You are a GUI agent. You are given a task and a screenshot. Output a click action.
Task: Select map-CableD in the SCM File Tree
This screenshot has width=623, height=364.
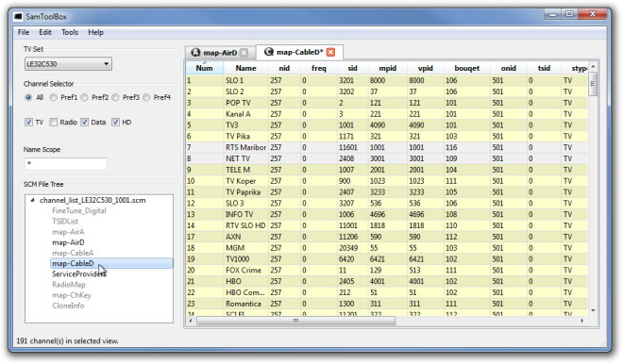tap(73, 263)
